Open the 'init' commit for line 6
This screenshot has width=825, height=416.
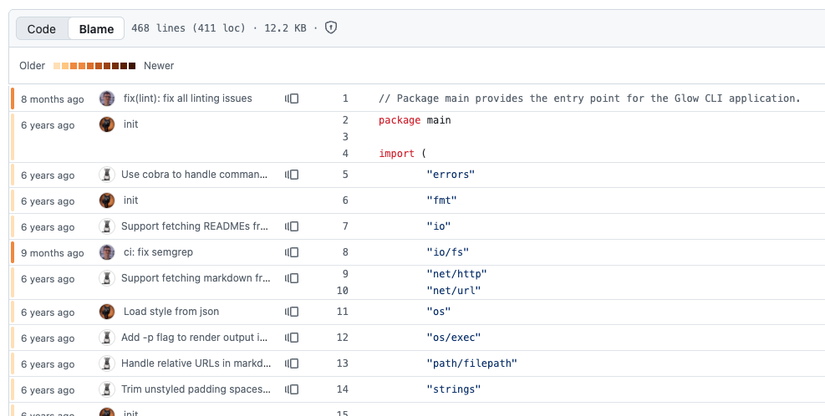pos(131,200)
